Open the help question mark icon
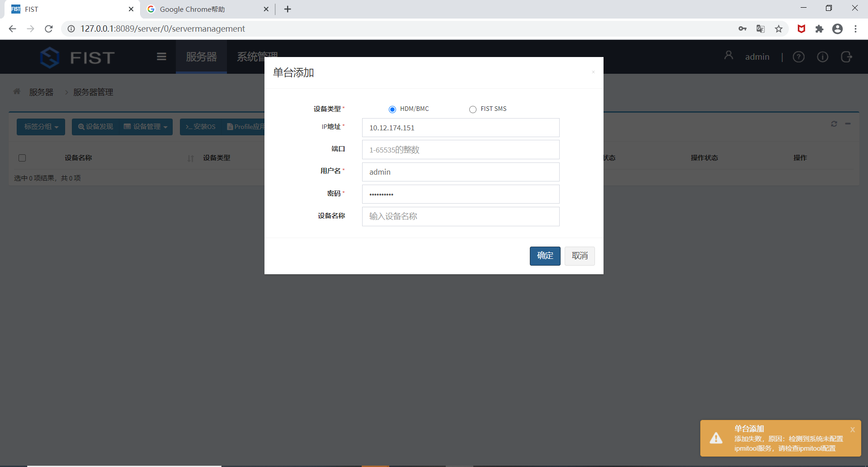The height and width of the screenshot is (467, 868). [798, 57]
